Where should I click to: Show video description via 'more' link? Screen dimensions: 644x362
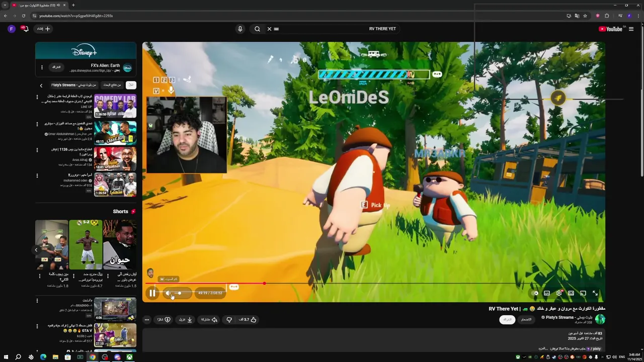tap(543, 348)
